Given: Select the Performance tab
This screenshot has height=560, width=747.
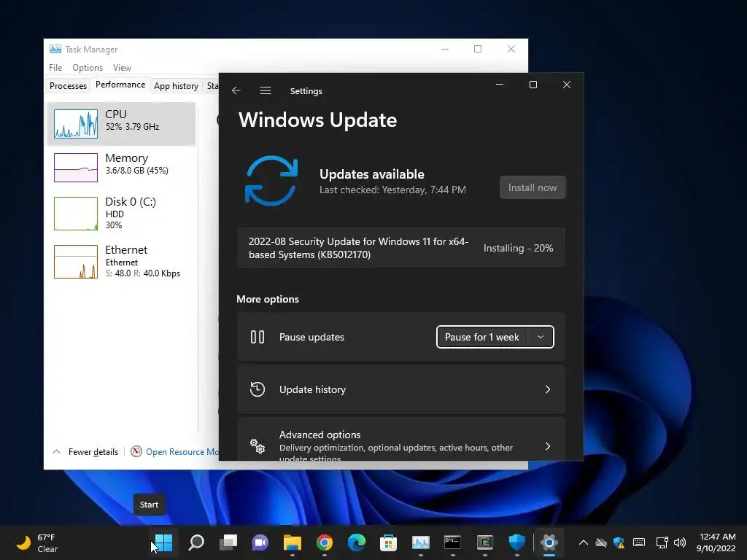Looking at the screenshot, I should pos(120,85).
